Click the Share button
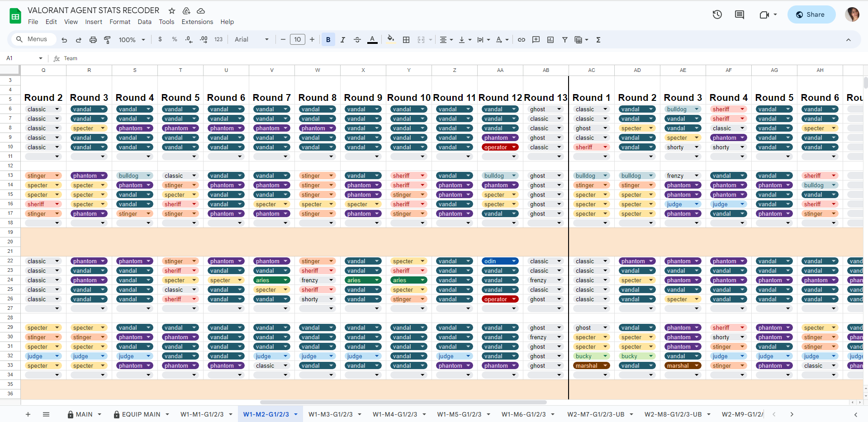The width and height of the screenshot is (868, 422). click(x=811, y=14)
